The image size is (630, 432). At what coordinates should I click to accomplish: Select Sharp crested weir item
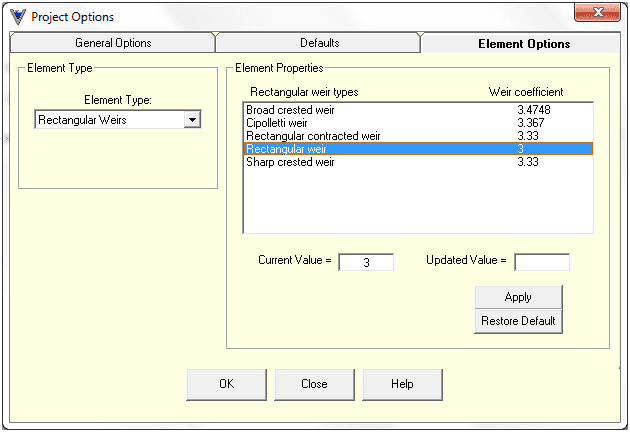tap(290, 162)
